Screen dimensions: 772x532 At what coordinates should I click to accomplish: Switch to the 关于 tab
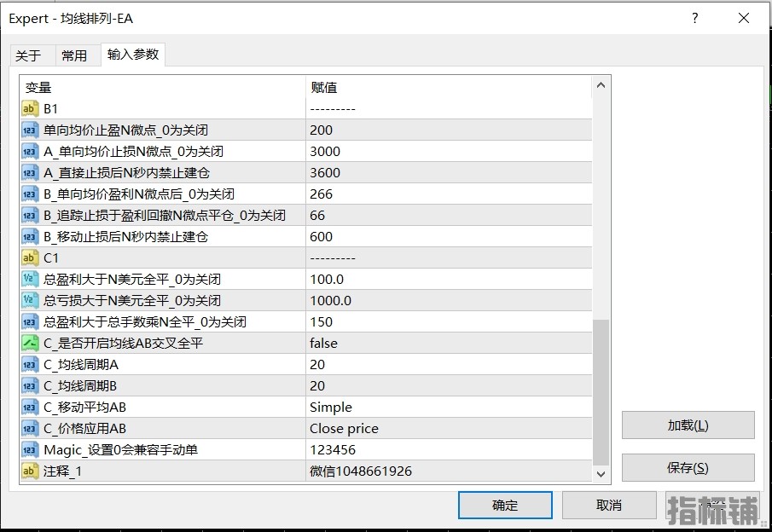[28, 55]
